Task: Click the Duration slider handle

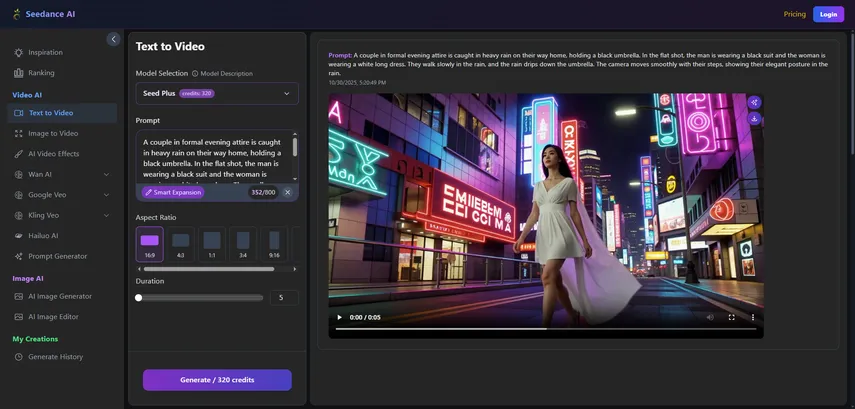Action: (139, 298)
